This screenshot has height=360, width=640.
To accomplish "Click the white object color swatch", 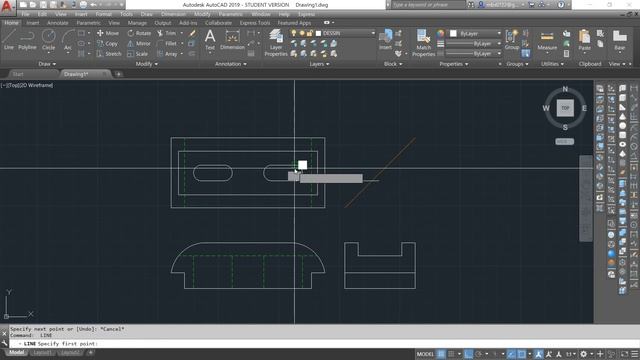I will pos(453,33).
